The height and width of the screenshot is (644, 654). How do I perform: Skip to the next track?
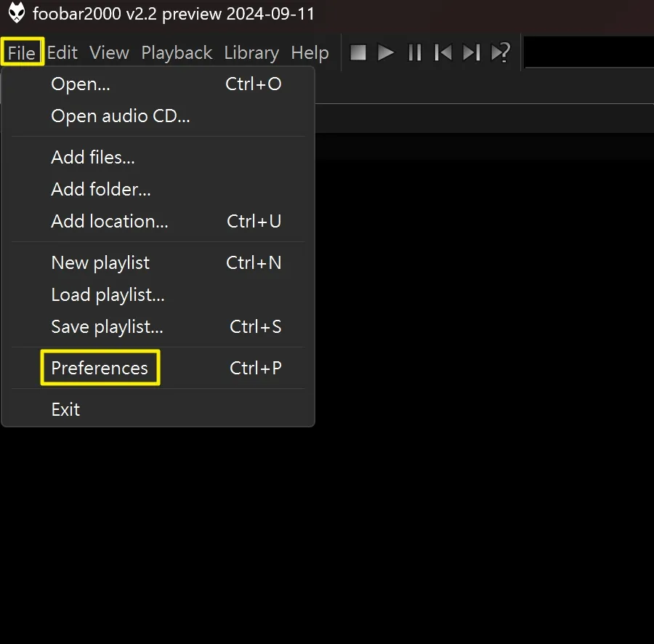click(472, 52)
